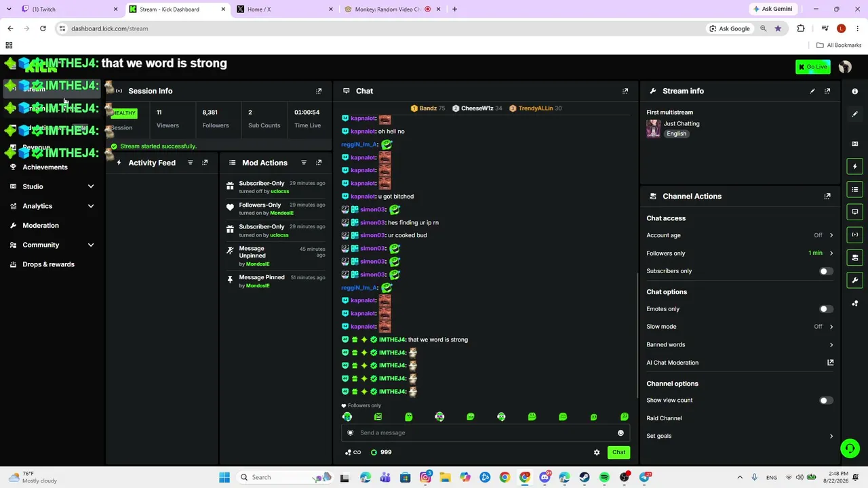Open the emoji picker in chat input
The image size is (868, 488).
[x=620, y=433]
